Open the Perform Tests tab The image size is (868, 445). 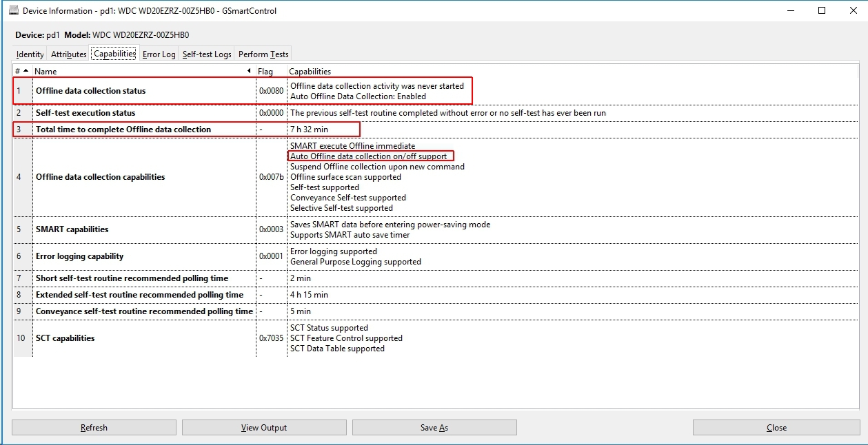[263, 54]
